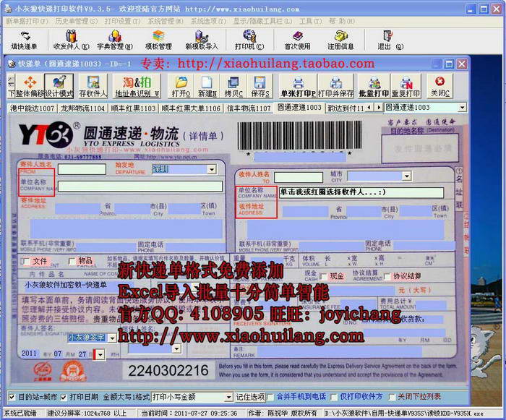Toggle 设计模式 design mode
Image resolution: width=506 pixels, height=420 pixels.
(x=59, y=86)
